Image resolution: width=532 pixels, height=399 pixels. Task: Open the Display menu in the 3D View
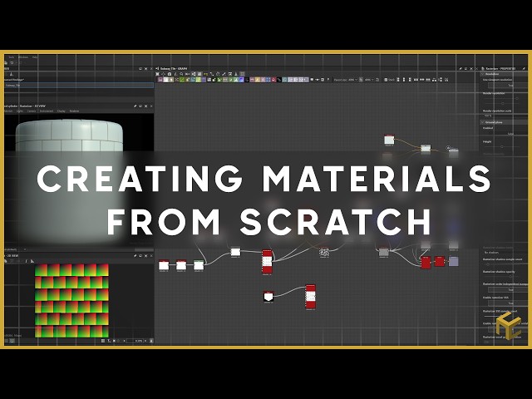pos(62,111)
